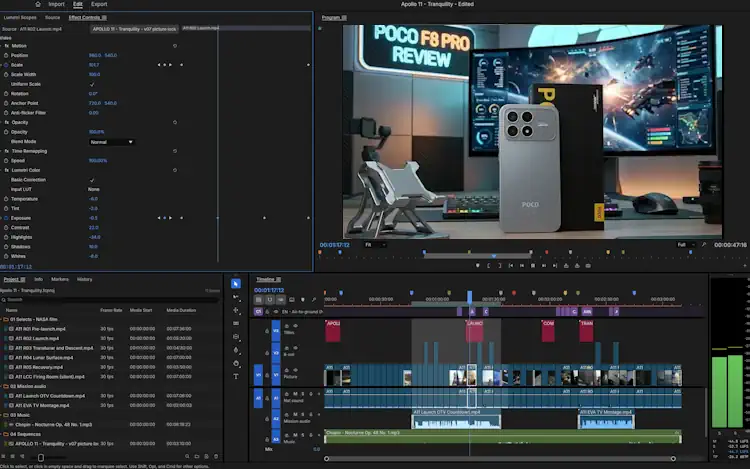This screenshot has width=750, height=469.
Task: Select the Ripple Edit tool
Action: pyautogui.click(x=236, y=310)
